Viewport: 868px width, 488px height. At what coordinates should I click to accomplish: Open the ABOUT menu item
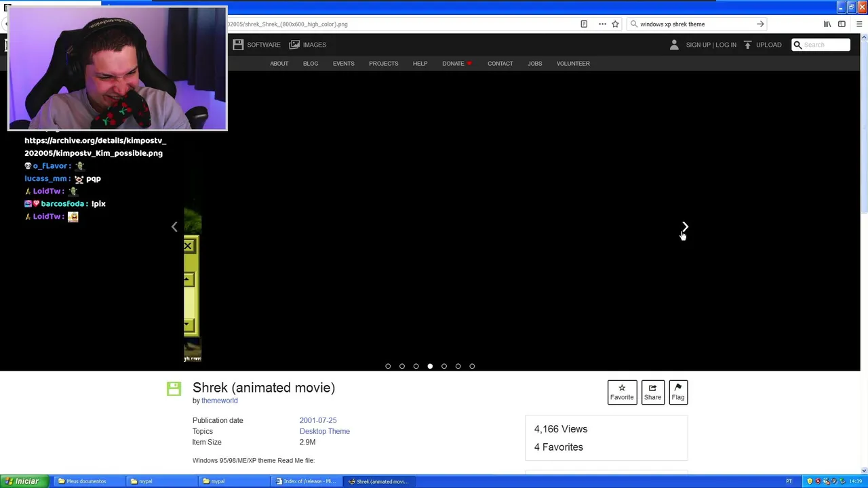(x=279, y=63)
